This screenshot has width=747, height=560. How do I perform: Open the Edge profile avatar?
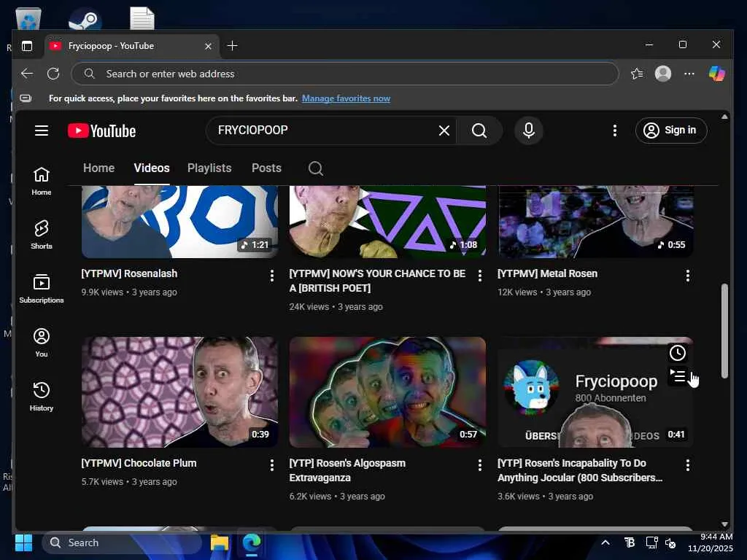662,74
